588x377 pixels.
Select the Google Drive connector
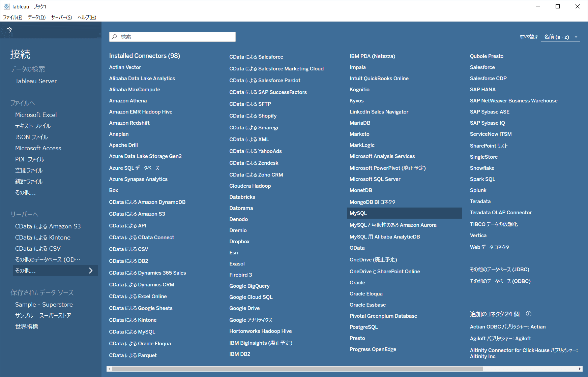coord(244,308)
